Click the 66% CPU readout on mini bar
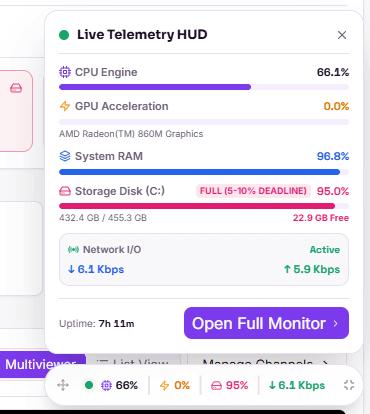370x414 pixels. (127, 385)
